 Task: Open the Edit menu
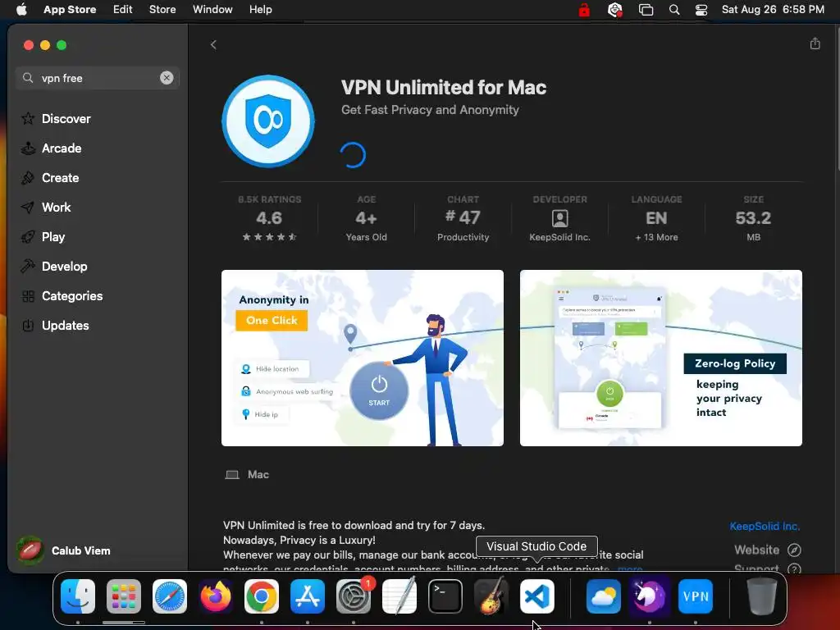(x=123, y=10)
